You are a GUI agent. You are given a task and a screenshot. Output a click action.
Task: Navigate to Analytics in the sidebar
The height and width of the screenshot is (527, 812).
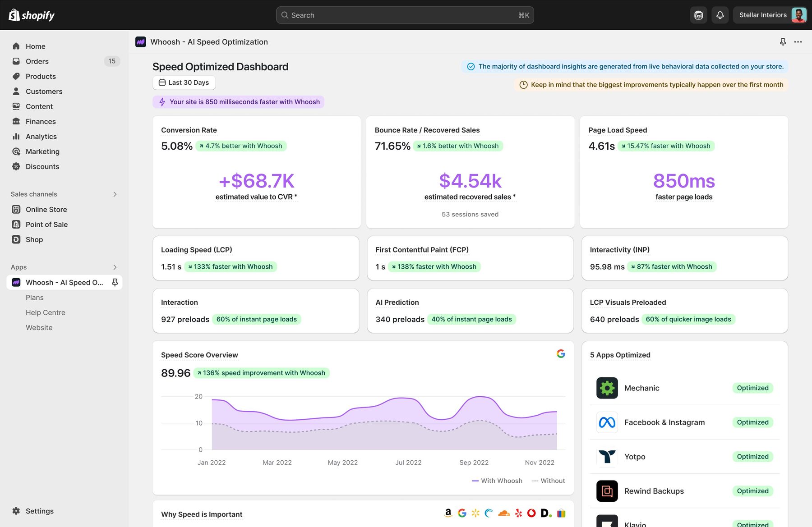41,136
